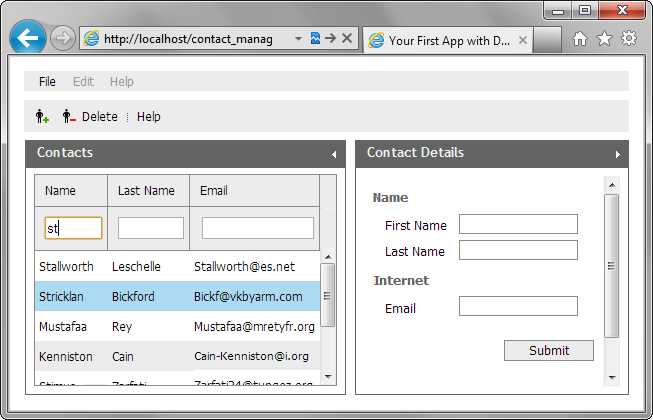Open the browser Home icon
The width and height of the screenshot is (653, 420).
[580, 39]
